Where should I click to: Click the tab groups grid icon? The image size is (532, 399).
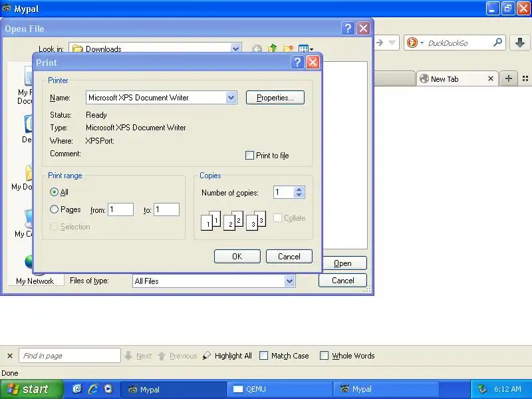pos(525,78)
